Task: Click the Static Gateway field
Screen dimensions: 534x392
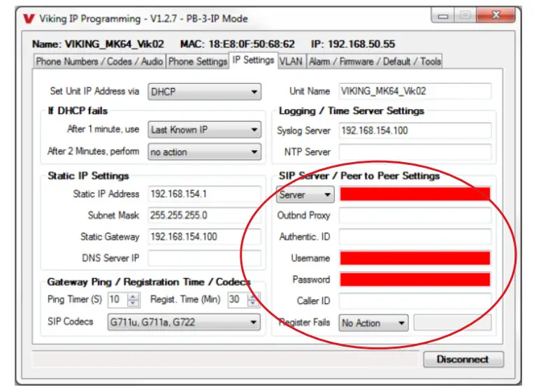Action: tap(204, 237)
